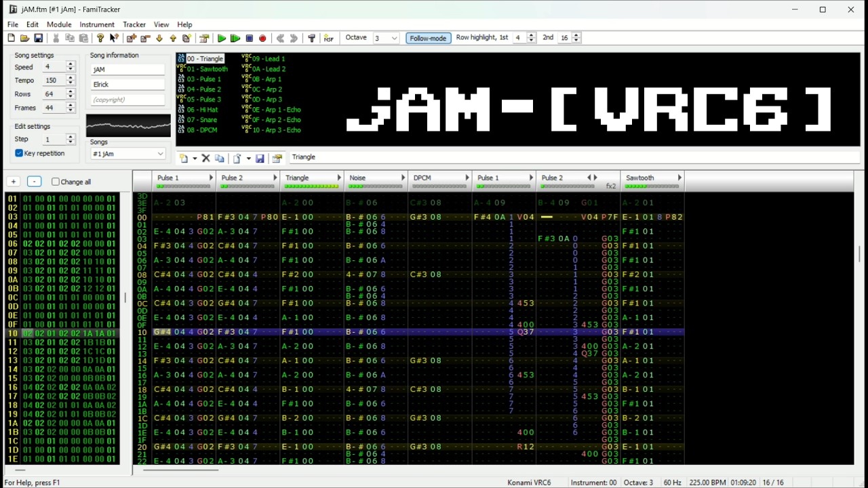The height and width of the screenshot is (488, 868).
Task: Move frame up arrow icon
Action: click(x=173, y=39)
